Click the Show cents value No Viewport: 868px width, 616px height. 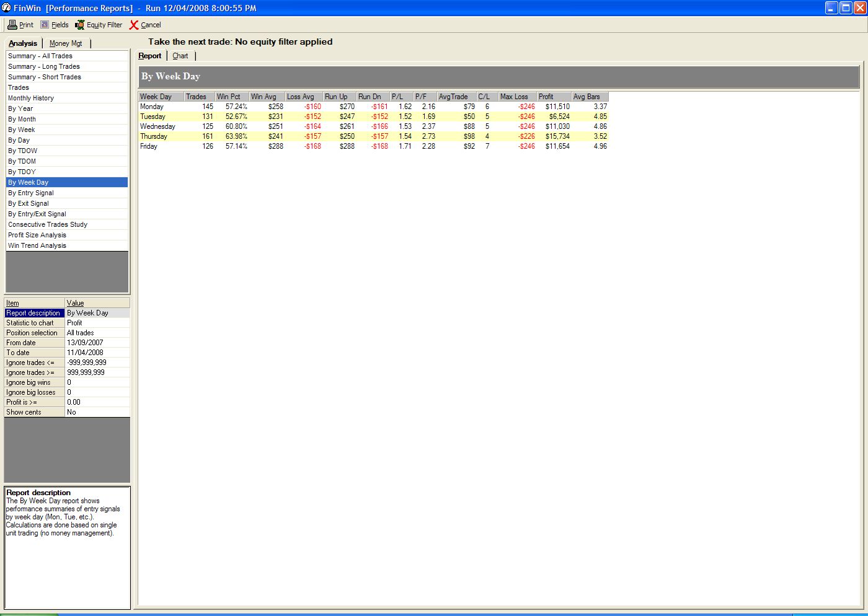point(97,412)
